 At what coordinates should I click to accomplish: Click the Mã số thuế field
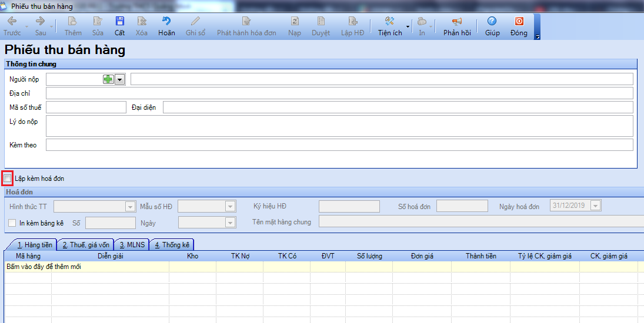[86, 107]
